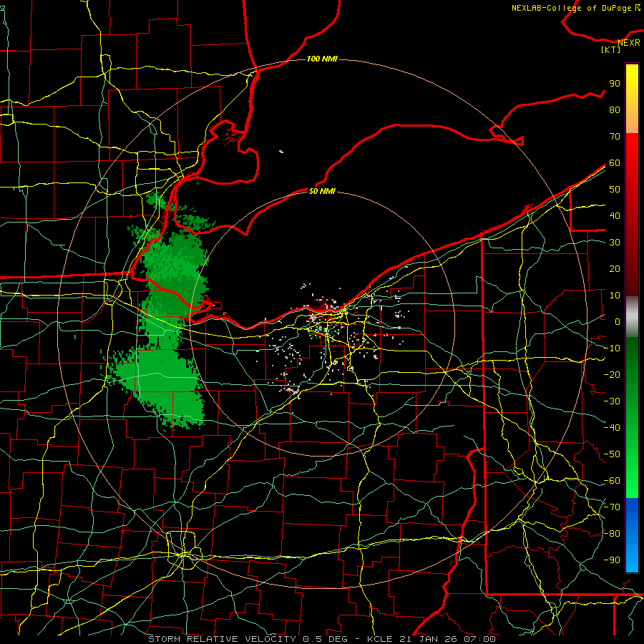Click the 70 value on velocity scale

[615, 137]
